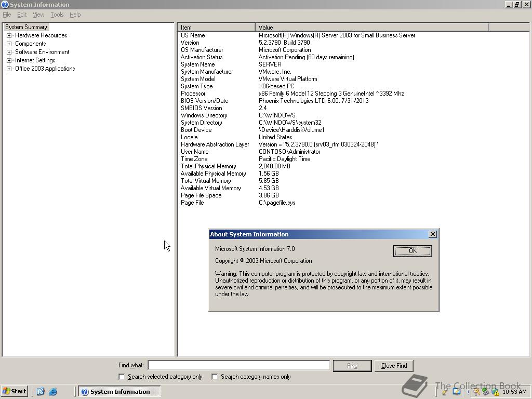Click the 10:53 AM taskbar clock

[x=514, y=392]
